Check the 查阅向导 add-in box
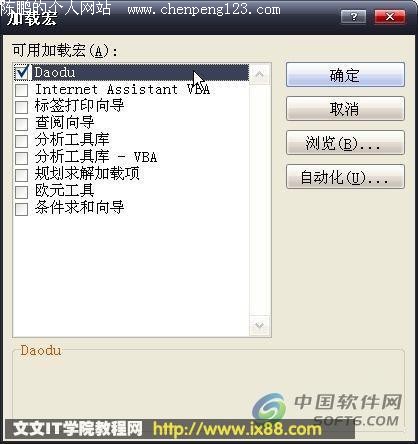Viewport: 418px width, 444px height. coord(22,124)
